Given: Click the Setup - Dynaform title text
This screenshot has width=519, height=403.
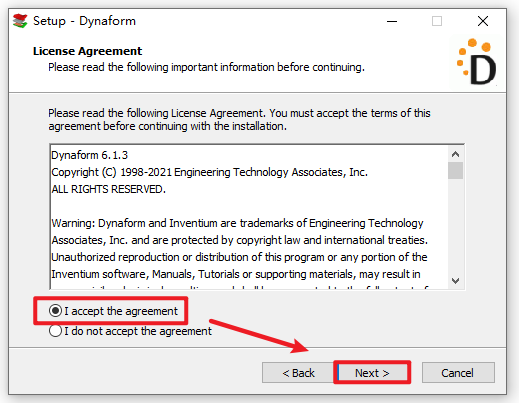Looking at the screenshot, I should pyautogui.click(x=84, y=21).
